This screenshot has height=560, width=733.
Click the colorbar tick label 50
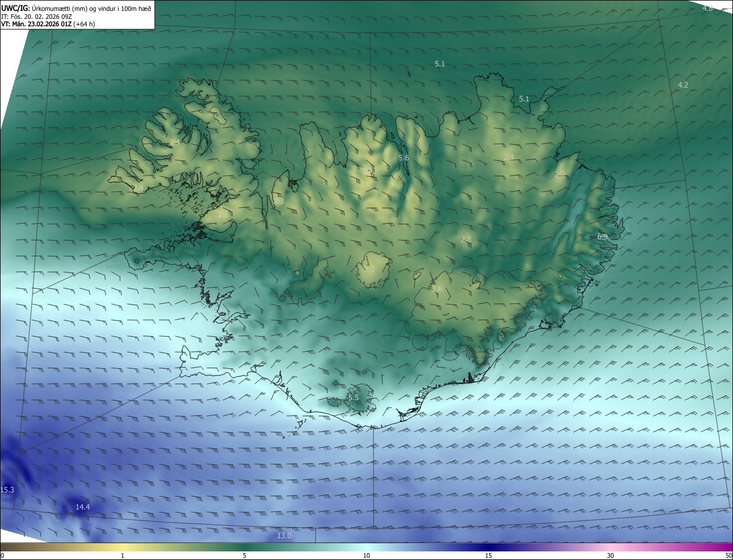[x=728, y=555]
